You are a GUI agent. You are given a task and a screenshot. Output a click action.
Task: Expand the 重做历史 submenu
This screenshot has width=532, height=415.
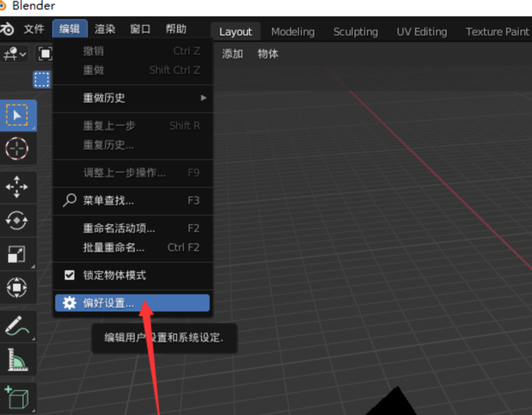coord(133,98)
